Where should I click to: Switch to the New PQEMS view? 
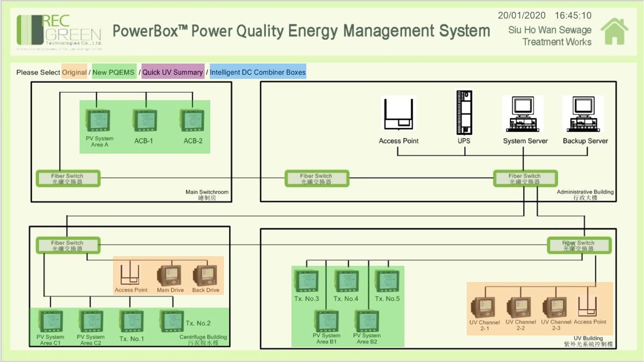click(x=114, y=72)
